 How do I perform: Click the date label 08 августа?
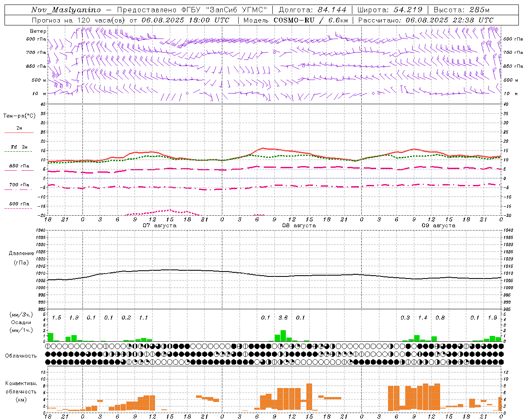click(299, 226)
